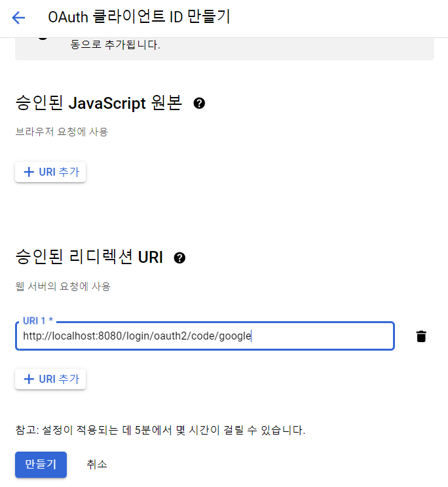Click plus icon in JavaScript 원본 URI 추가

point(29,172)
